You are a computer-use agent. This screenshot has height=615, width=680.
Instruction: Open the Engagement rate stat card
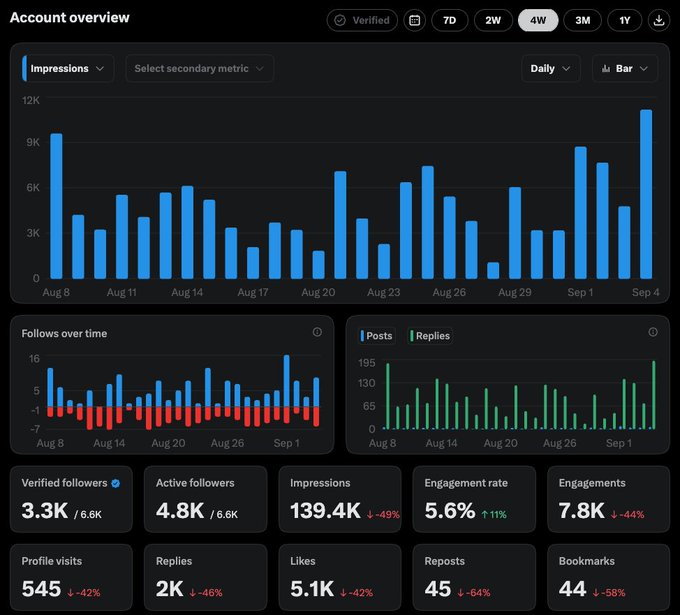(474, 499)
